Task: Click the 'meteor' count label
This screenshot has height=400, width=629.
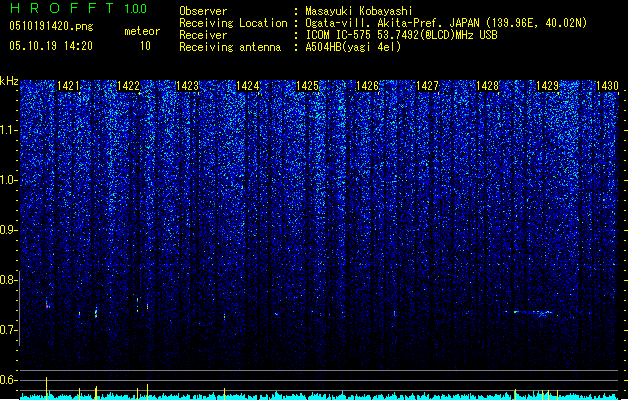Action: coord(142,31)
